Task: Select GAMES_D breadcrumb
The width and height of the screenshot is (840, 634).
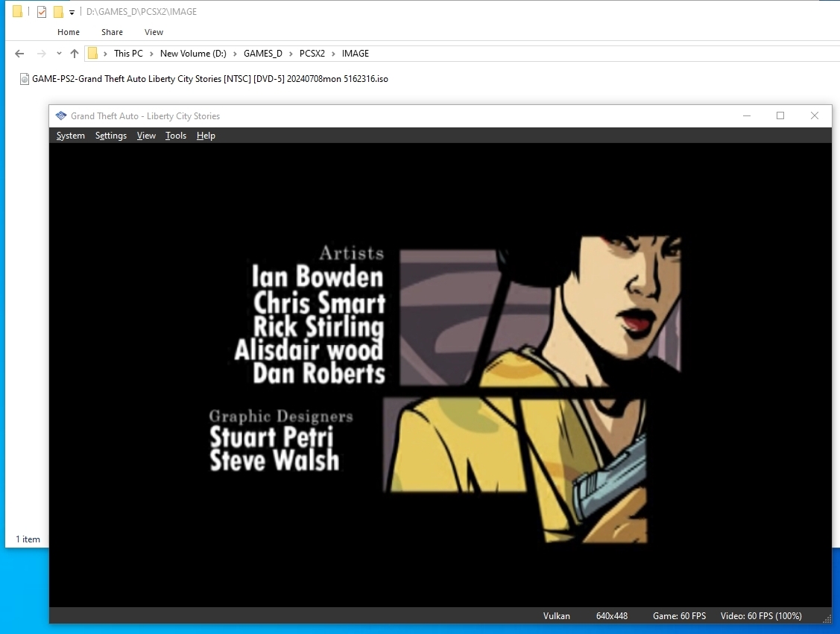Action: 262,54
